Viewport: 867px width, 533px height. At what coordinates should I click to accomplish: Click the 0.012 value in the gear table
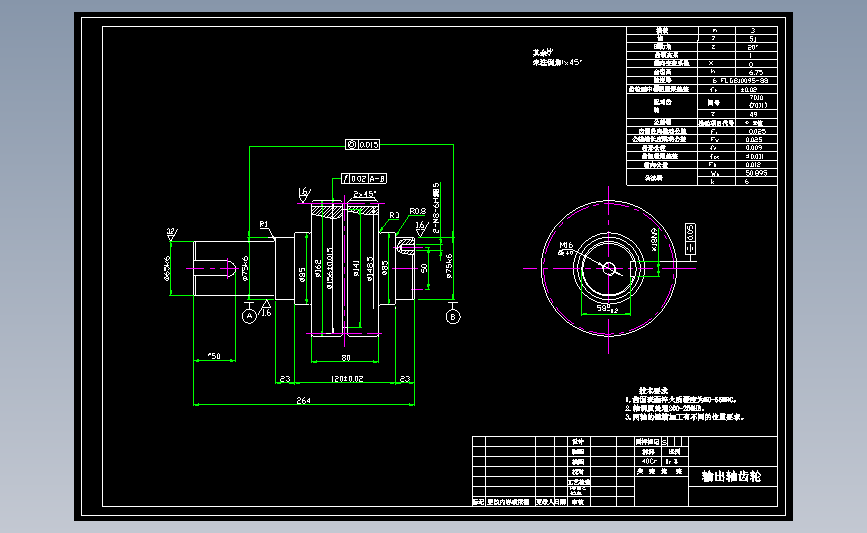753,165
